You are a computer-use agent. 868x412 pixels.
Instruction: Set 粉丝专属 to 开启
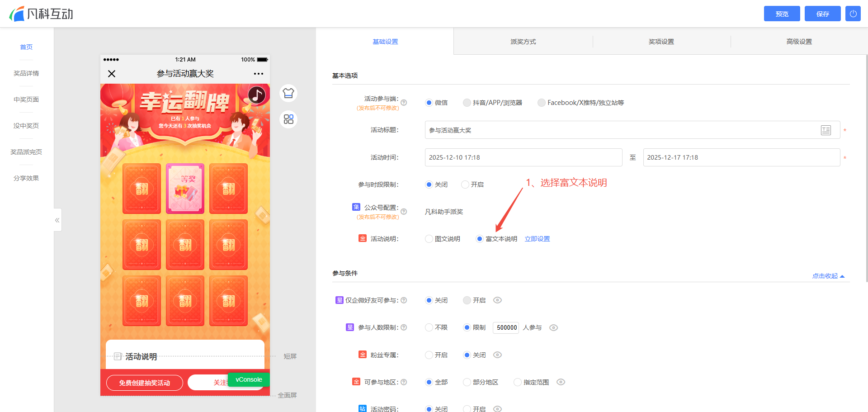[x=429, y=355]
